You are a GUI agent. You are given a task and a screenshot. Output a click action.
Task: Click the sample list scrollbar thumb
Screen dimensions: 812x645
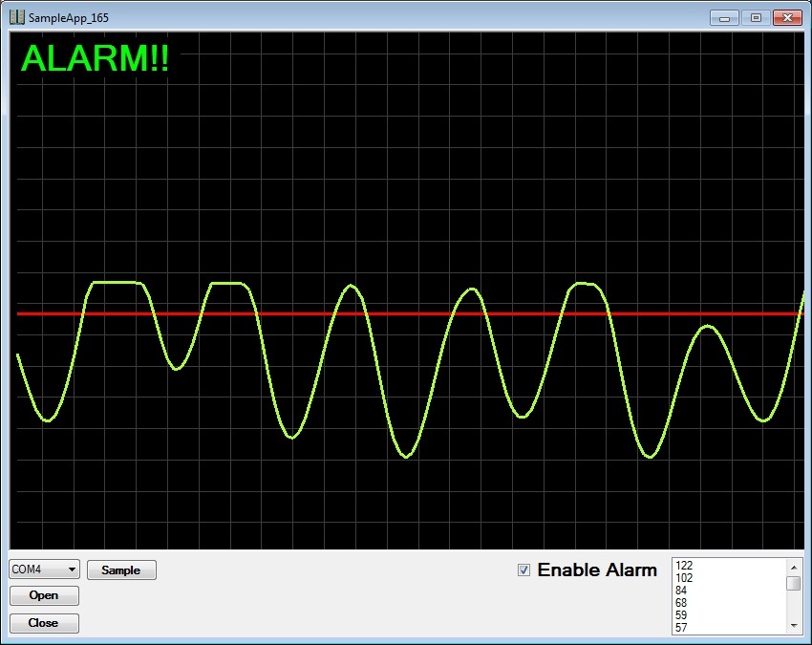pos(794,583)
